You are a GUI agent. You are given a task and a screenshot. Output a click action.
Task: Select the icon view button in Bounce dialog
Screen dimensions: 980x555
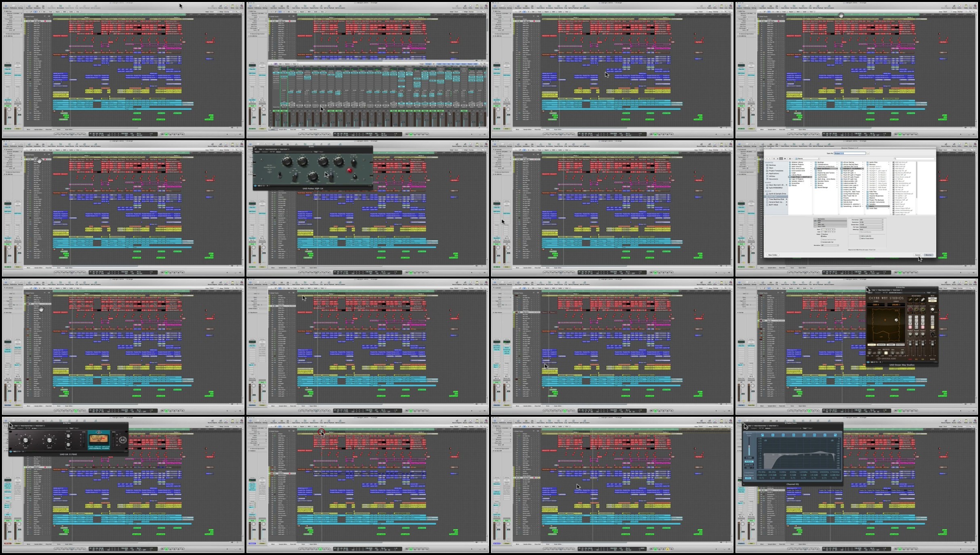click(774, 158)
